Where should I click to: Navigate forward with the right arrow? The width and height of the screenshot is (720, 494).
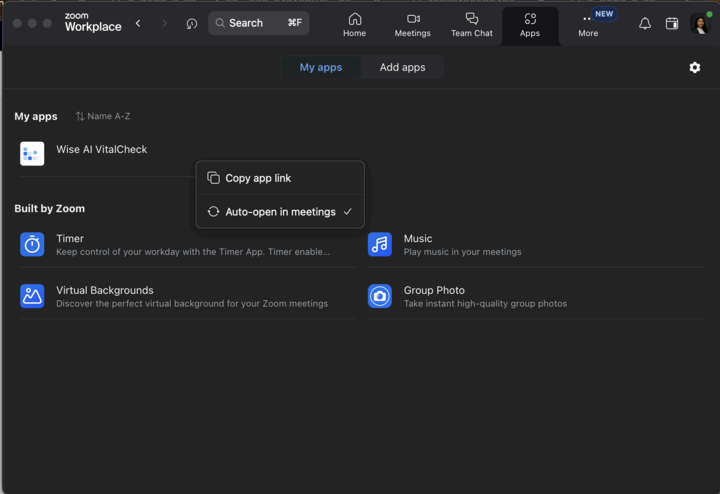(164, 23)
